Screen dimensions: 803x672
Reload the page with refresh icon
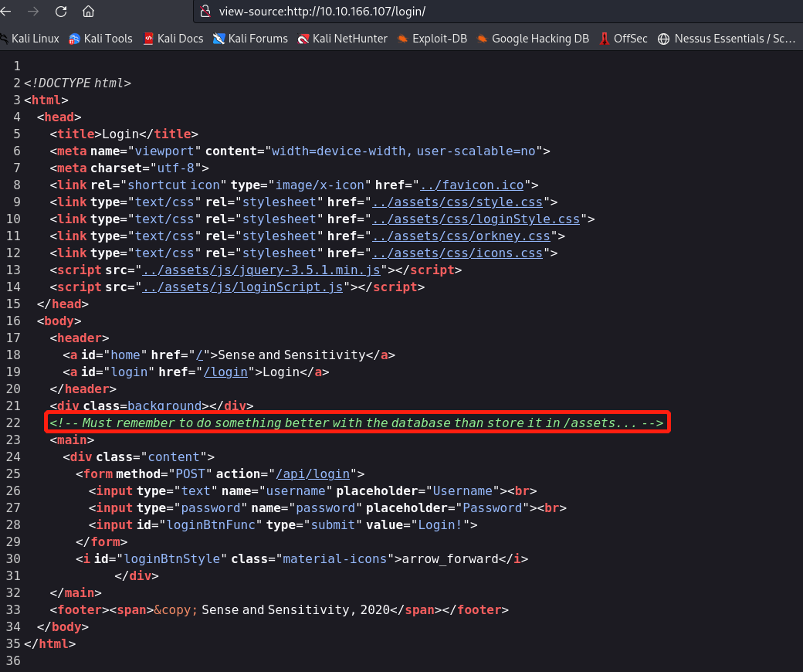click(61, 12)
